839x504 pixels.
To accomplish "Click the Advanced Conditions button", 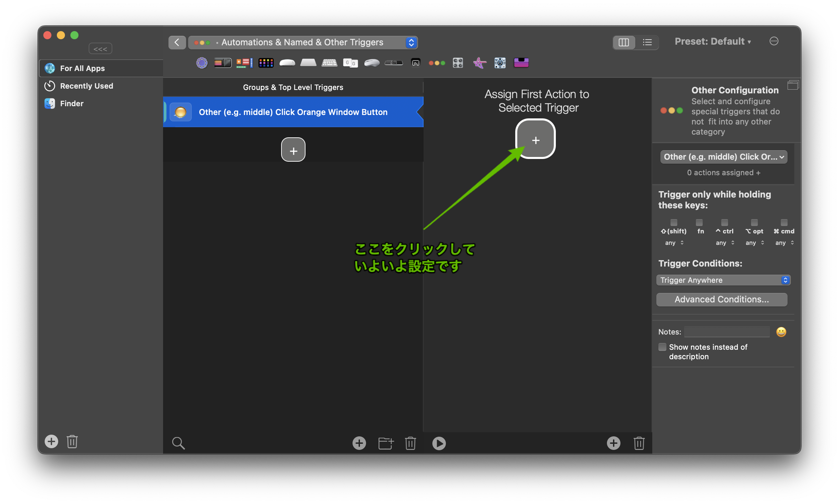I will pyautogui.click(x=722, y=300).
